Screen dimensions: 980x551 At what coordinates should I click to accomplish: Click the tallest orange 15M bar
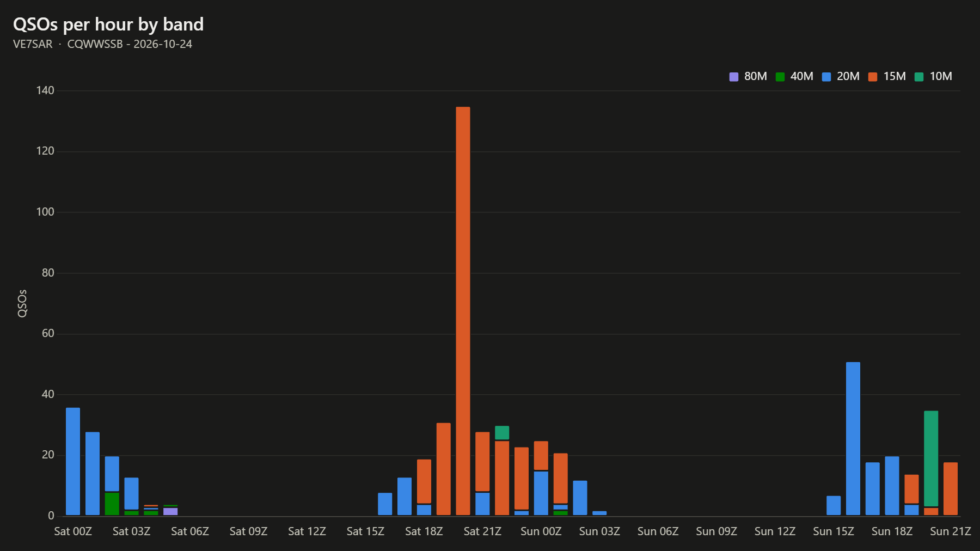(x=463, y=311)
